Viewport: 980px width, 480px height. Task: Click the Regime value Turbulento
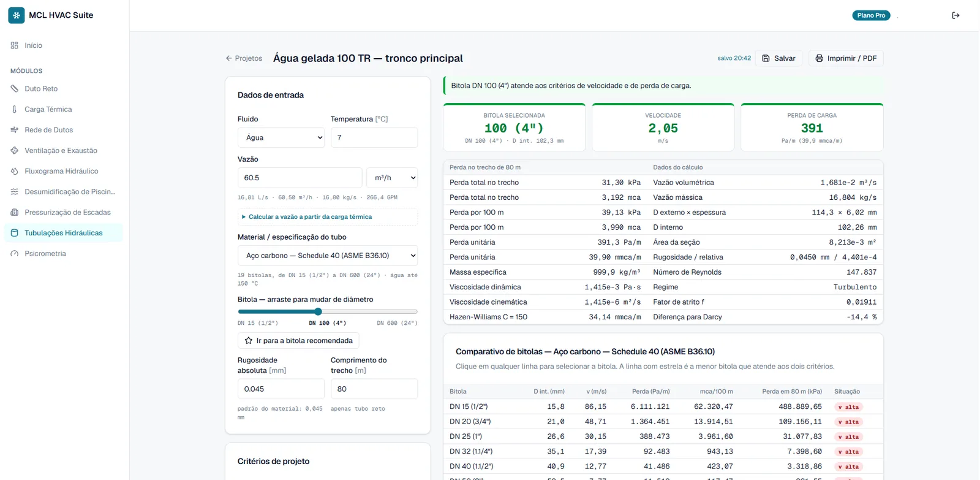854,287
